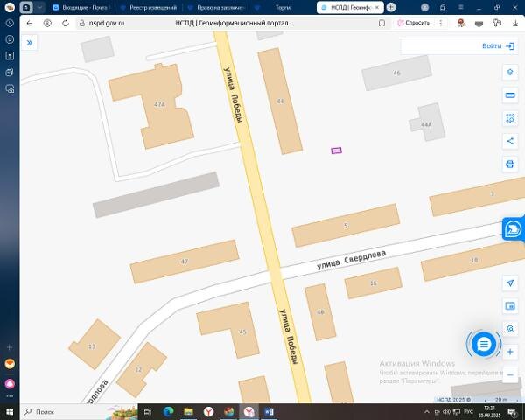525x420 pixels.
Task: Open pink Alice assistant in sidebar
Action: click(10, 384)
